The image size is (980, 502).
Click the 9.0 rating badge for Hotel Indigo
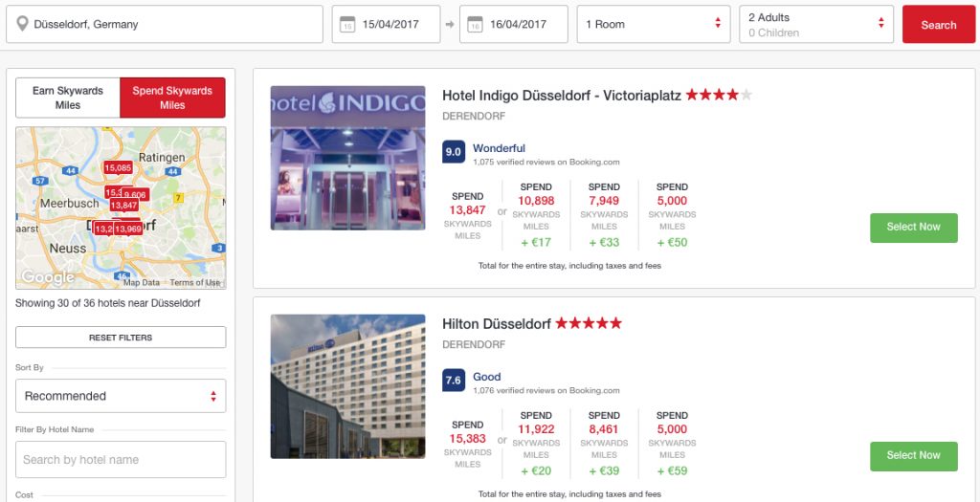pos(454,152)
